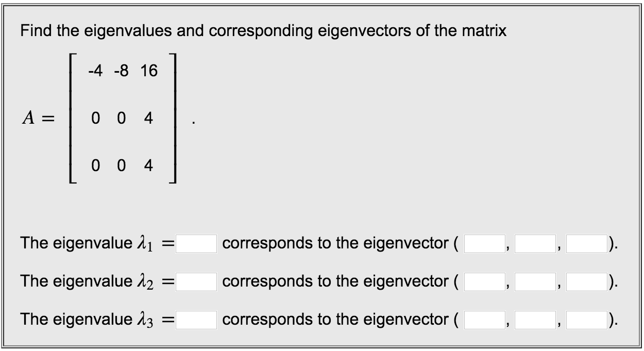Click the eigenvalue λ2 input field

coord(196,280)
